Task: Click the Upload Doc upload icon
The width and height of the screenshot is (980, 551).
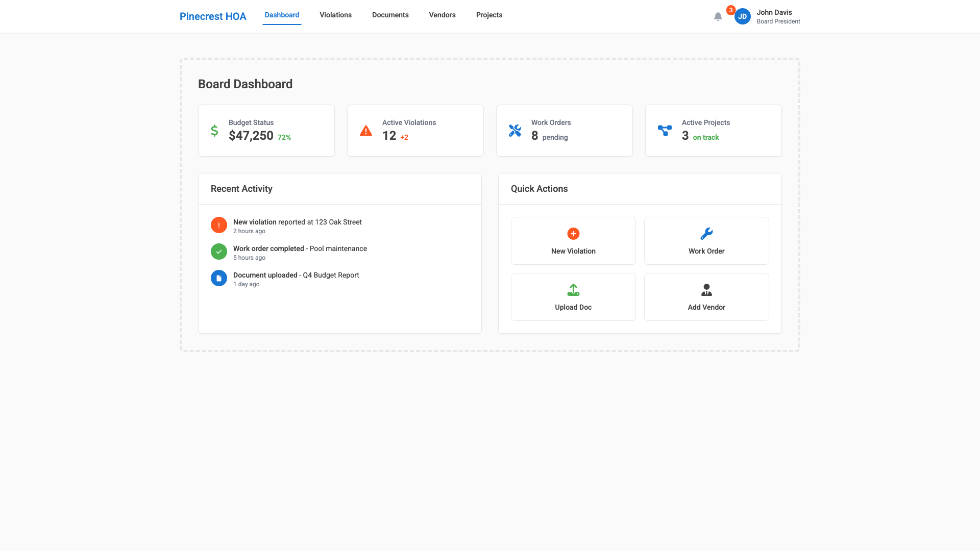Action: coord(573,290)
